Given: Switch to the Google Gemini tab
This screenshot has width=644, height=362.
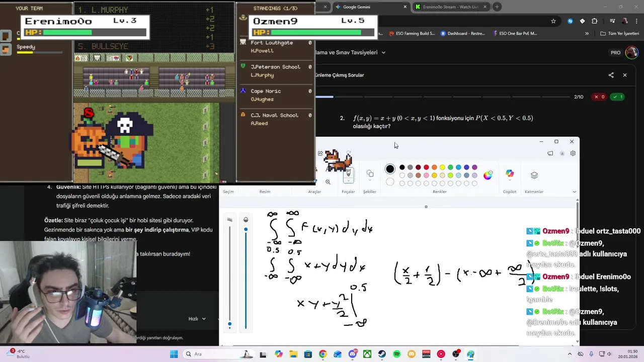Looking at the screenshot, I should point(367,7).
